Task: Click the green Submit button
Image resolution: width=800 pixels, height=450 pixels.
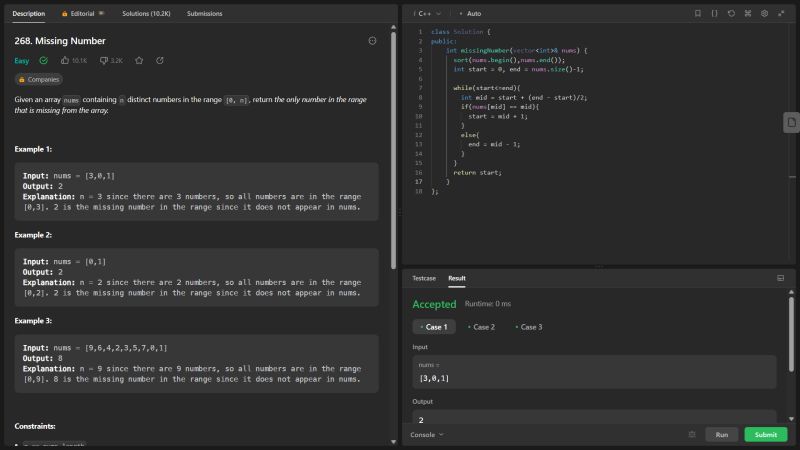Action: pyautogui.click(x=765, y=435)
